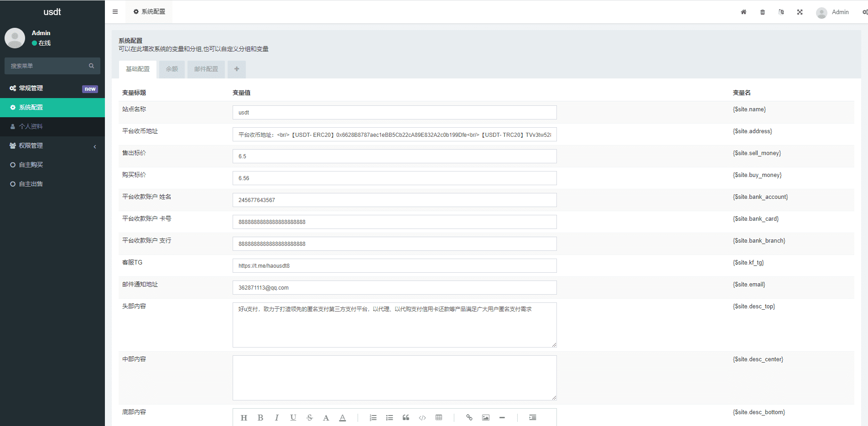Image resolution: width=868 pixels, height=426 pixels.
Task: Click the home icon in top bar
Action: click(743, 12)
